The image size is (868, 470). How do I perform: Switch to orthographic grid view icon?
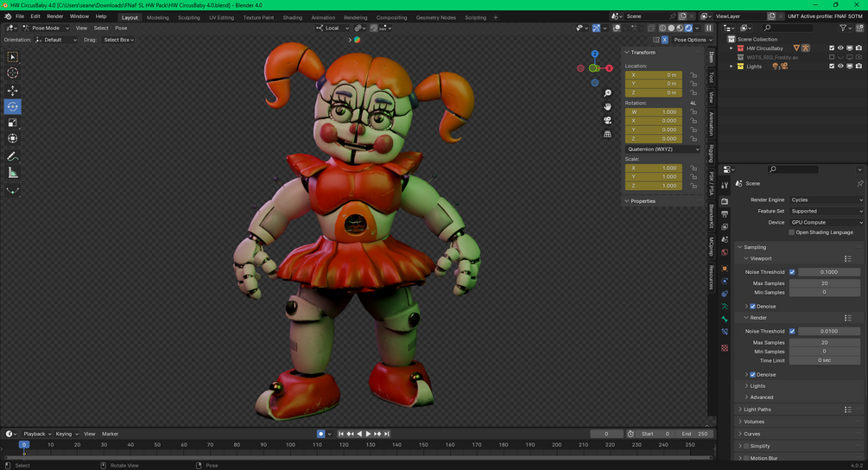point(607,134)
